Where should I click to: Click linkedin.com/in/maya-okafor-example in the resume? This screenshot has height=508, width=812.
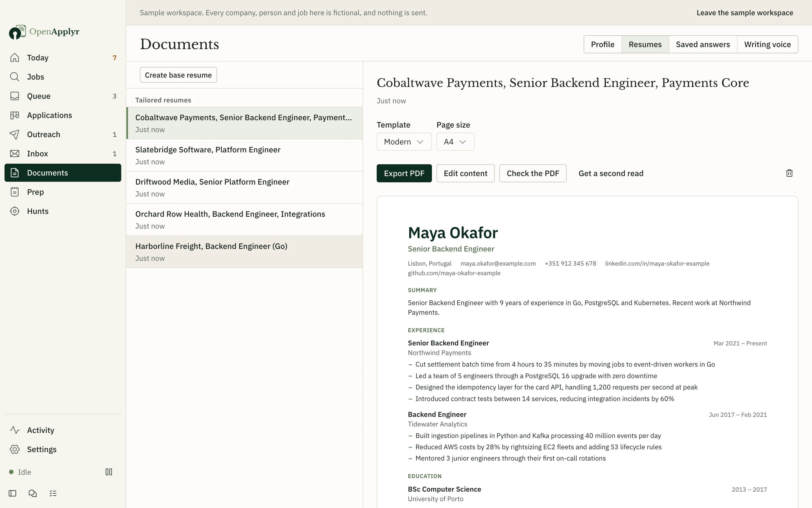point(657,263)
